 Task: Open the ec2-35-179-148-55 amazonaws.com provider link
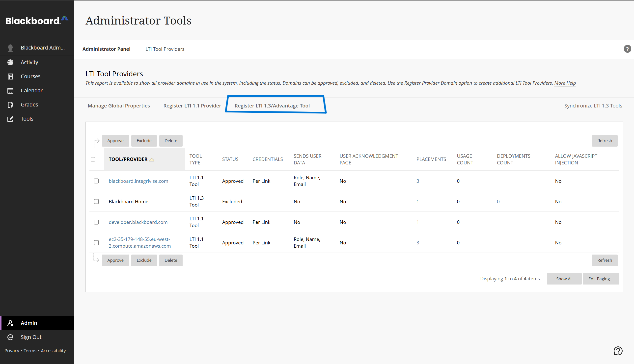[x=140, y=242]
